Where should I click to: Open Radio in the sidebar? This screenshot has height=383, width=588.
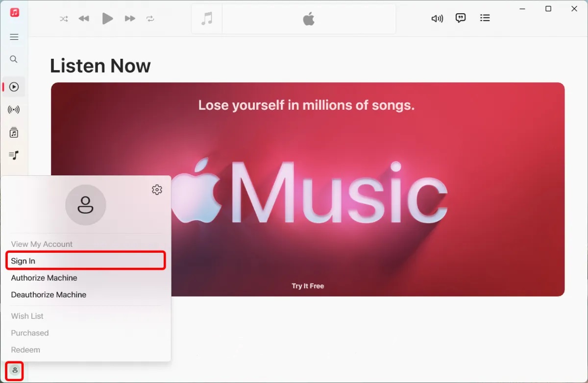point(14,110)
